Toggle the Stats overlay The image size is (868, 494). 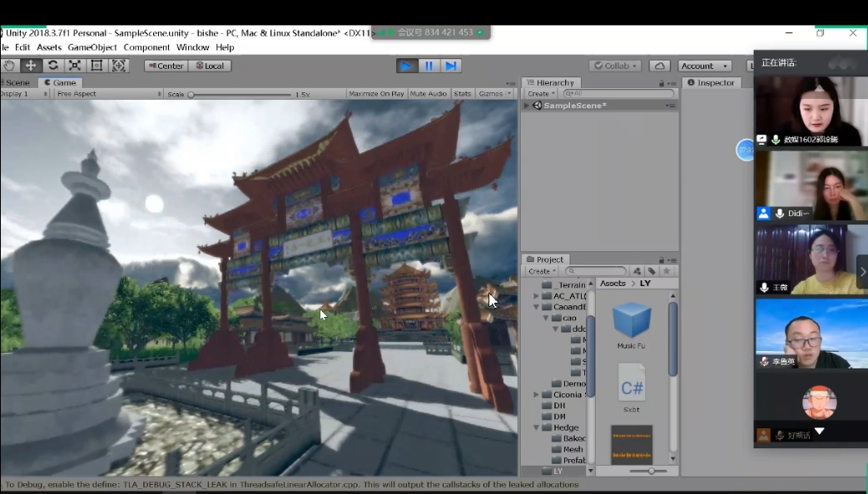(x=462, y=94)
